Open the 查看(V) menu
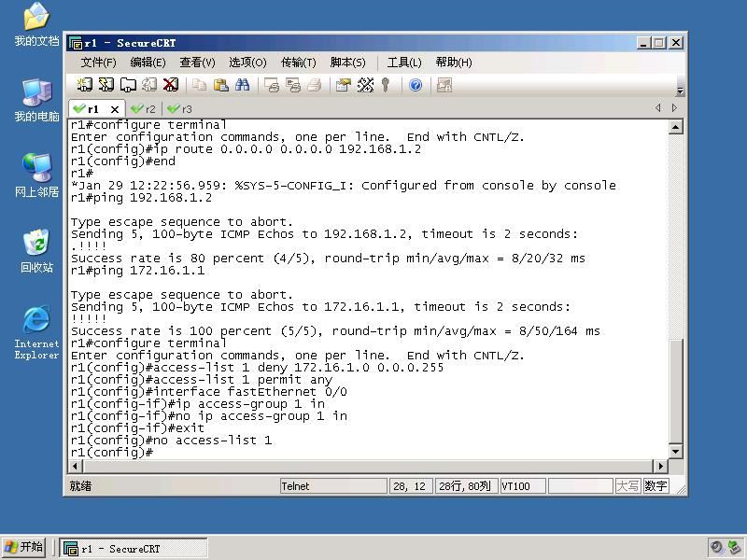747x560 pixels. pyautogui.click(x=198, y=63)
